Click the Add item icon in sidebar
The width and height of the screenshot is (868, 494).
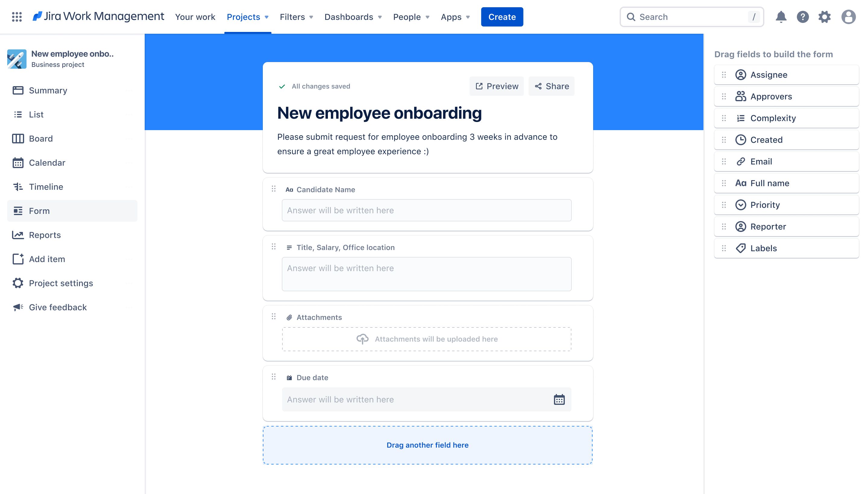(x=18, y=259)
